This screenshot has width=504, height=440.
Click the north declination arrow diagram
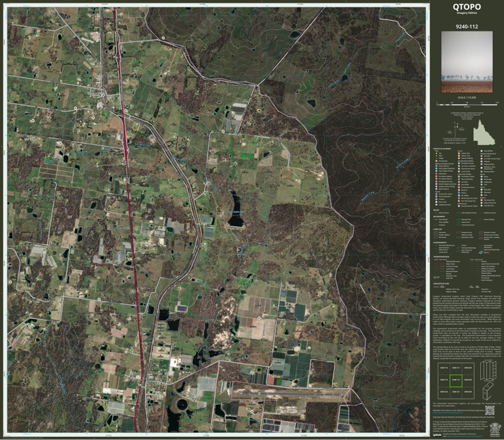(x=456, y=130)
